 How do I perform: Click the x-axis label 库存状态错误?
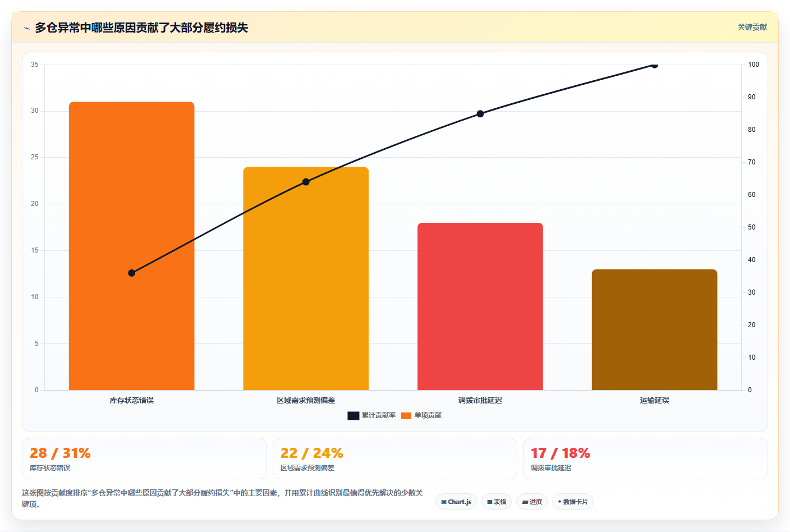coord(132,400)
